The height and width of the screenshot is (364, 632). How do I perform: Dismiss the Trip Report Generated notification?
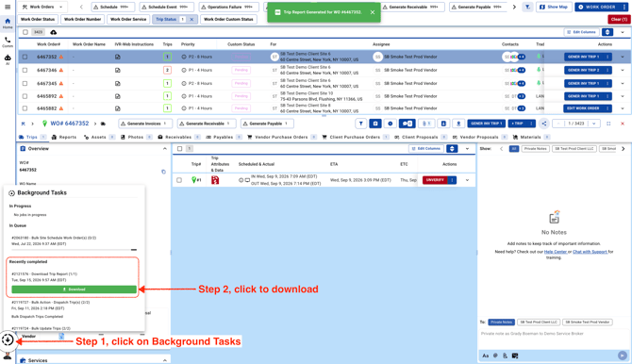(373, 12)
